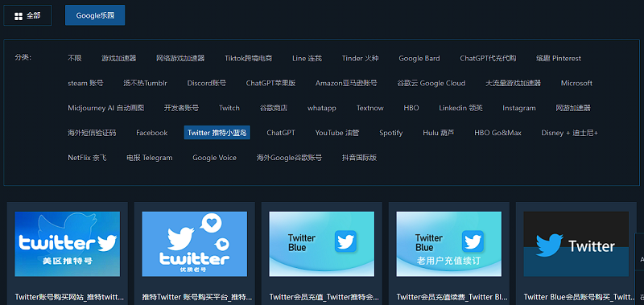The width and height of the screenshot is (644, 305).
Task: Open Twitter会员充值_Twitter推特会 product title
Action: [324, 297]
